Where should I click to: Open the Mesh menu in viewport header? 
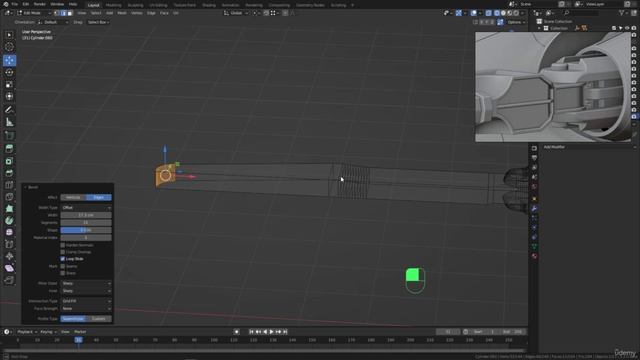pos(122,13)
